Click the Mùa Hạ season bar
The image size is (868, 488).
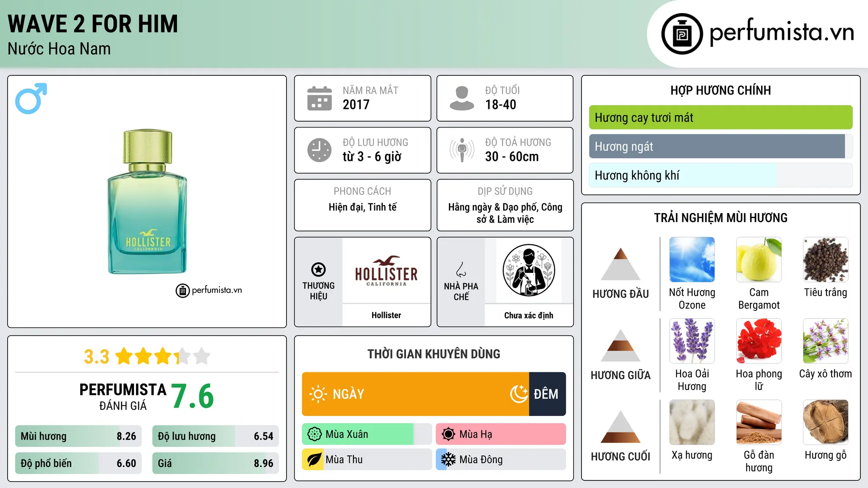(501, 434)
